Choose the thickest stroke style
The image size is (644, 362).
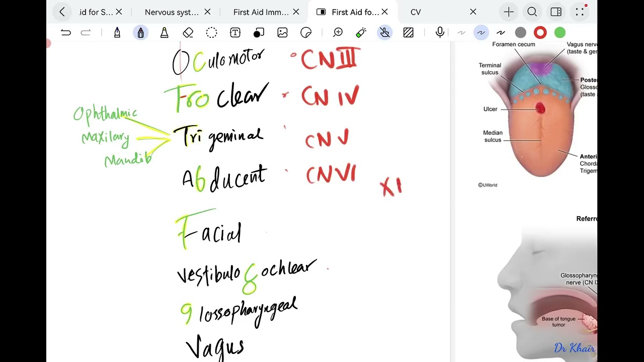501,33
